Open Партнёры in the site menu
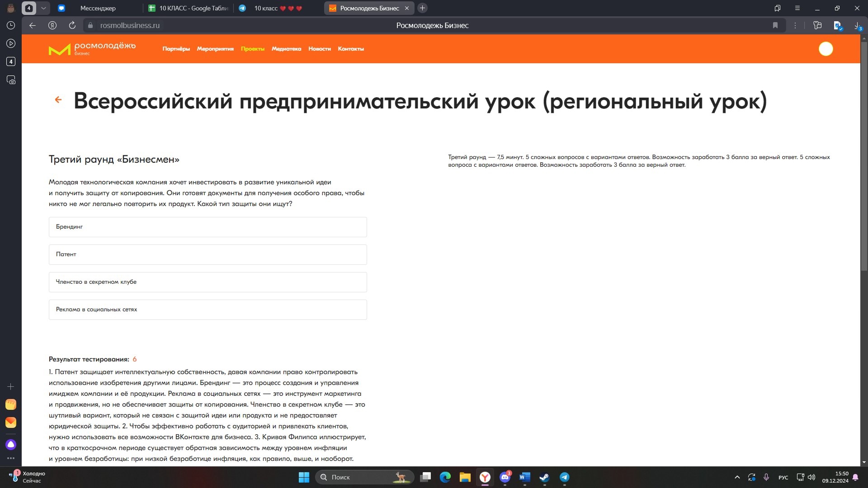 coord(176,49)
